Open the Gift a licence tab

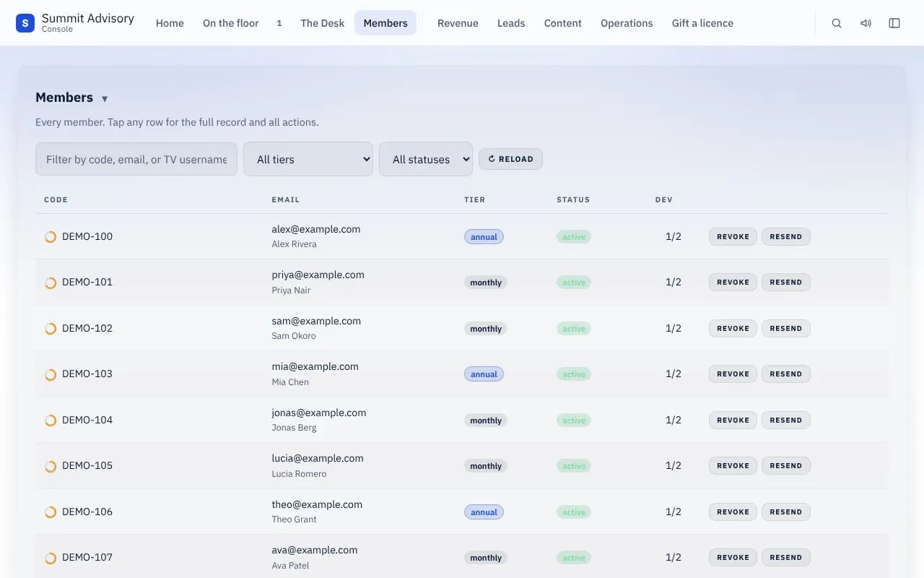click(702, 23)
